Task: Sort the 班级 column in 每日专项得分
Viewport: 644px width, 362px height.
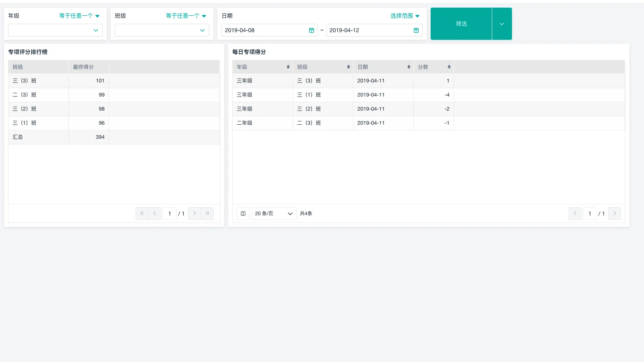Action: pyautogui.click(x=349, y=67)
